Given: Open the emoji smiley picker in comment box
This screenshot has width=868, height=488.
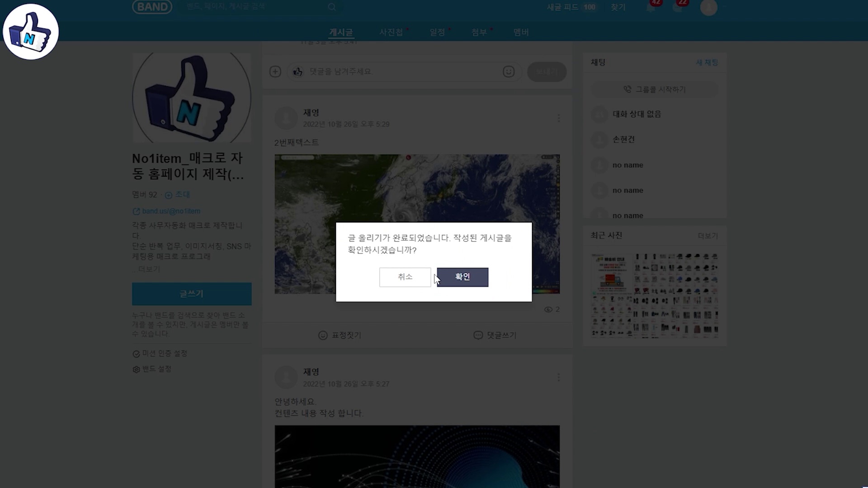Looking at the screenshot, I should pyautogui.click(x=509, y=71).
